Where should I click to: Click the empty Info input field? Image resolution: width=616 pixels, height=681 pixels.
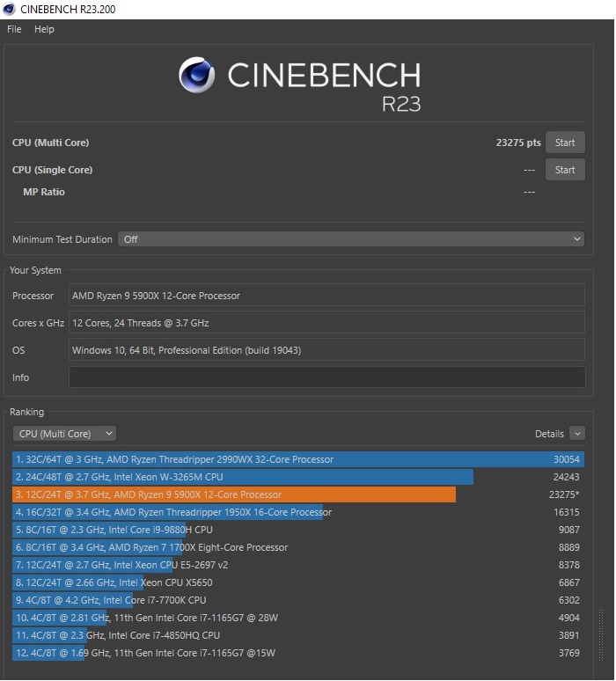(x=326, y=377)
